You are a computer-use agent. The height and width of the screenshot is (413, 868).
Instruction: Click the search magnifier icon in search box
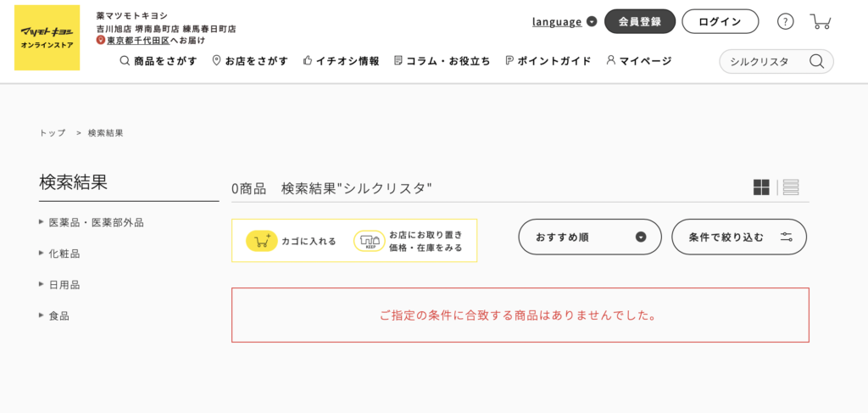pos(816,61)
